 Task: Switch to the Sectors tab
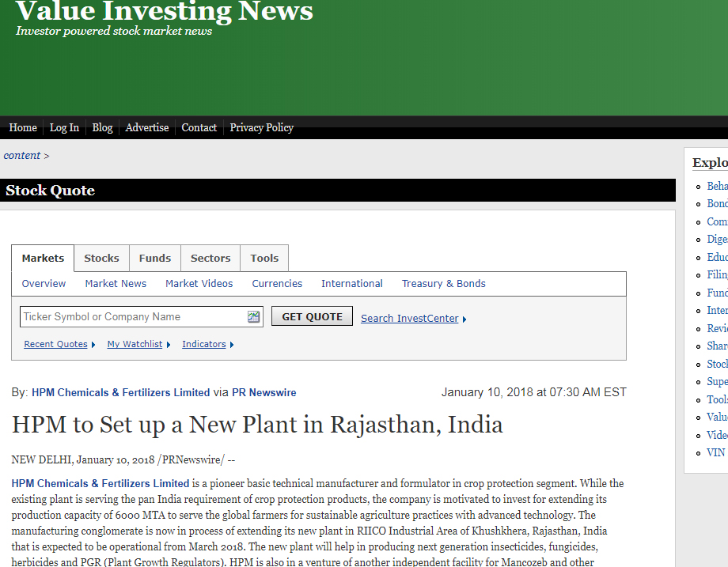pyautogui.click(x=210, y=258)
